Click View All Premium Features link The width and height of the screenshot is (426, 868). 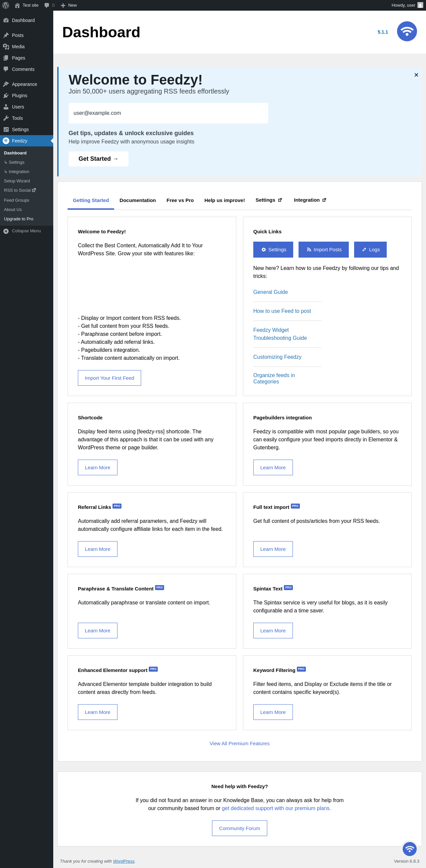tap(239, 743)
